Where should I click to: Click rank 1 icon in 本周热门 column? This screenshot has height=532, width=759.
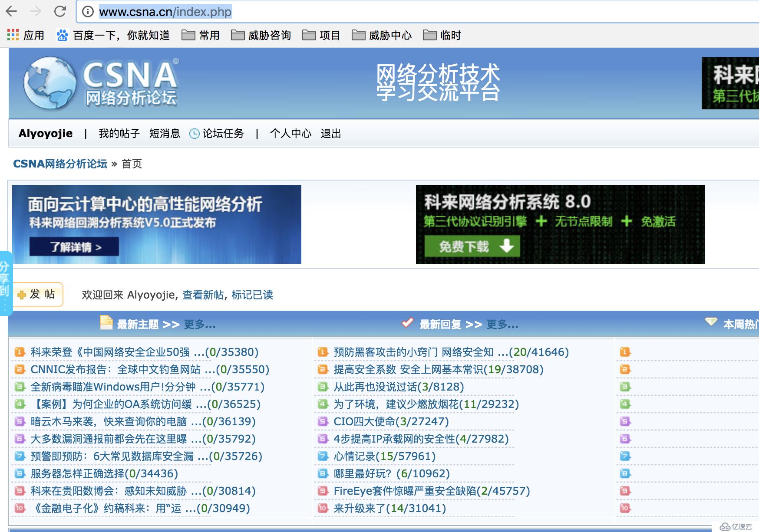pos(625,352)
